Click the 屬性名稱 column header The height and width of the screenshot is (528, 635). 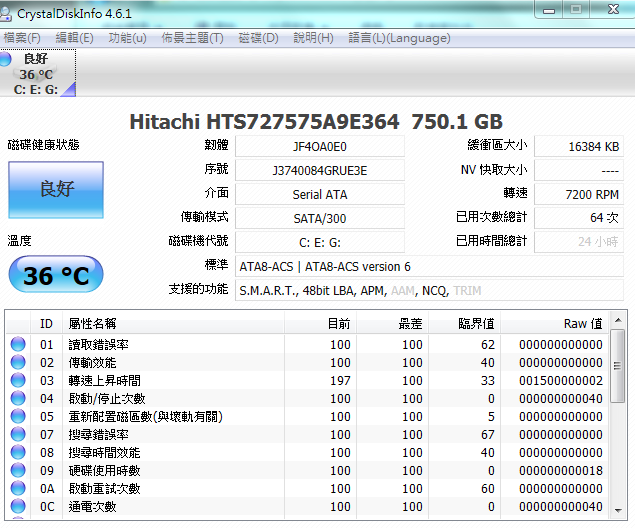(x=173, y=324)
